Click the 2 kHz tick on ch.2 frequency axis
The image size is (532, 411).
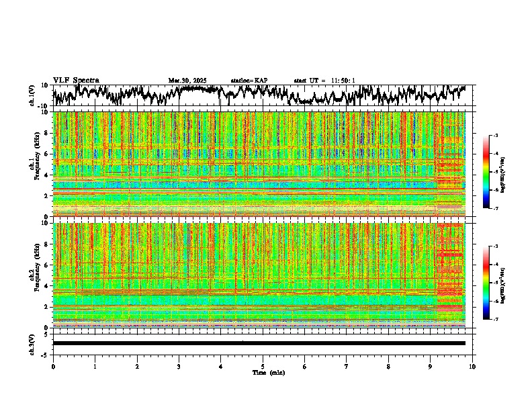tap(46, 307)
